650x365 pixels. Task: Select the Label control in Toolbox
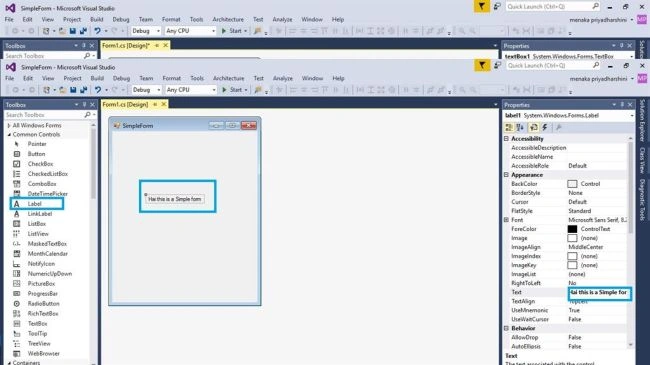point(36,204)
